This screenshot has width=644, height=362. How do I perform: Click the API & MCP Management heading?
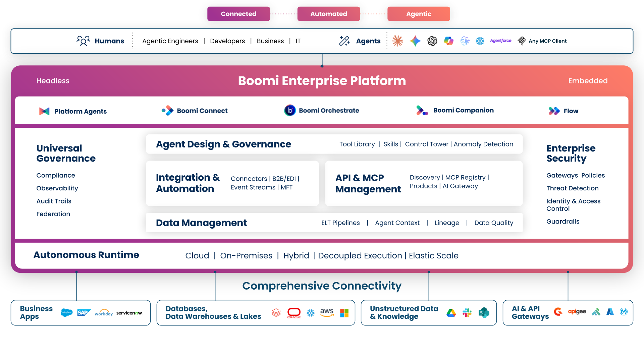(368, 183)
